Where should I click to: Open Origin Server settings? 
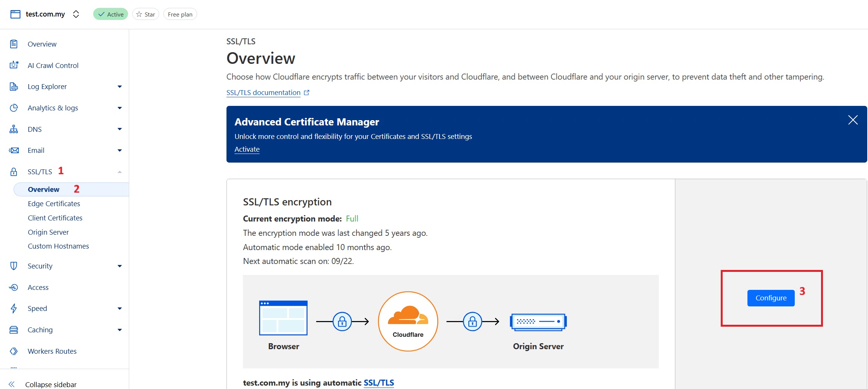pos(48,232)
